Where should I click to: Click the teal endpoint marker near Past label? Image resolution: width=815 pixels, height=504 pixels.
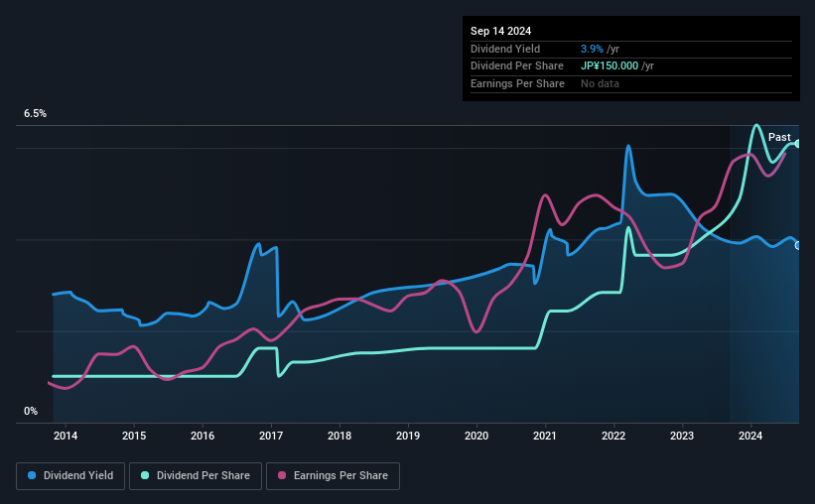click(x=797, y=144)
